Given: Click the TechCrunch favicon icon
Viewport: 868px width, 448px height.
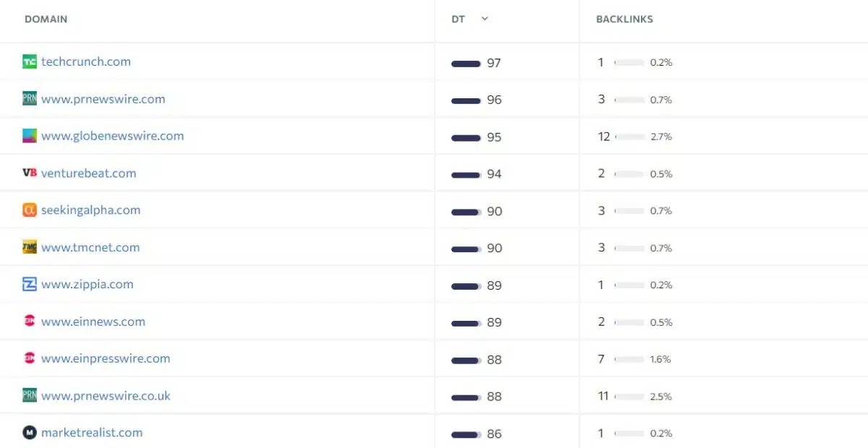Looking at the screenshot, I should coord(30,62).
